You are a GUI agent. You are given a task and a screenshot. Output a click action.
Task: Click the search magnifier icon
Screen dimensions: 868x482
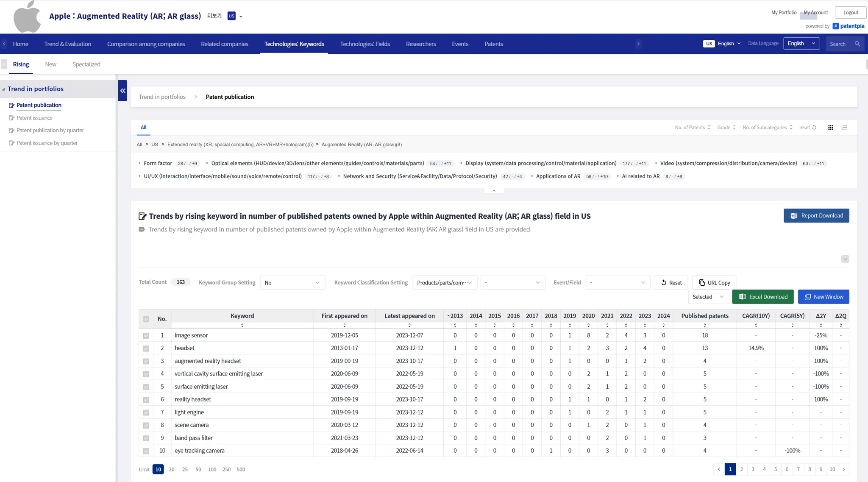click(857, 44)
